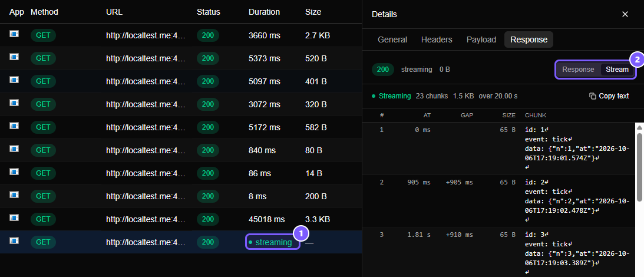Open the Payload tab
The height and width of the screenshot is (277, 644).
tap(481, 39)
